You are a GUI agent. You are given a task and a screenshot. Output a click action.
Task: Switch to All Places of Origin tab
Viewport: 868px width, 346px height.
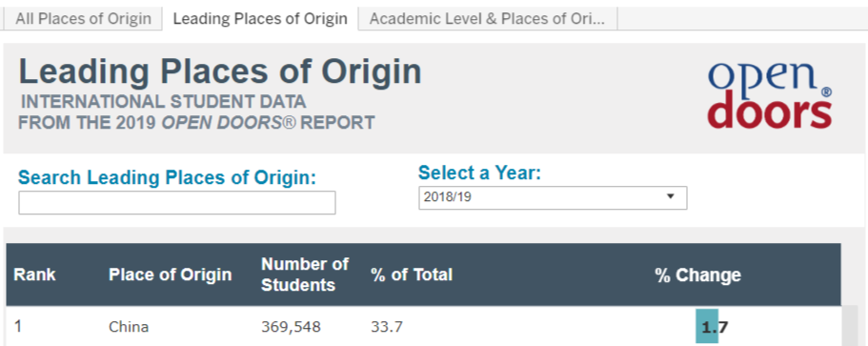click(x=83, y=19)
